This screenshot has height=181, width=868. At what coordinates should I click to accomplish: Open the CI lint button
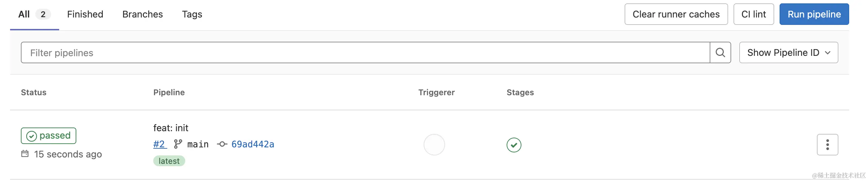click(x=753, y=14)
